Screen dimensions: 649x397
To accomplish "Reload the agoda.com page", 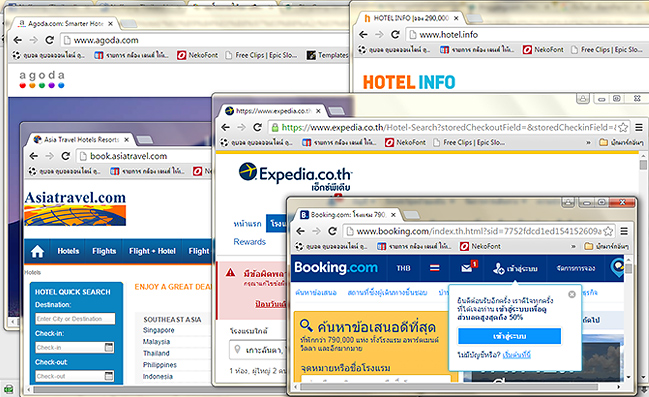I will click(50, 40).
